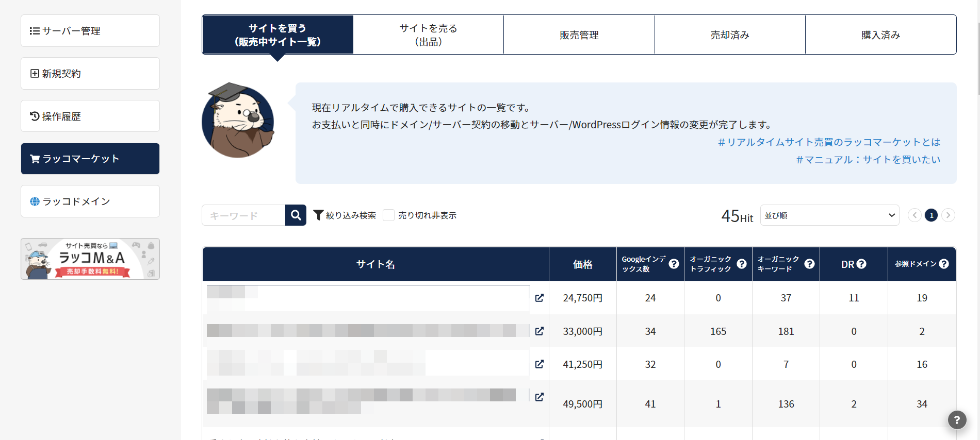Click price cell 33,000円
This screenshot has height=440, width=980.
click(583, 331)
